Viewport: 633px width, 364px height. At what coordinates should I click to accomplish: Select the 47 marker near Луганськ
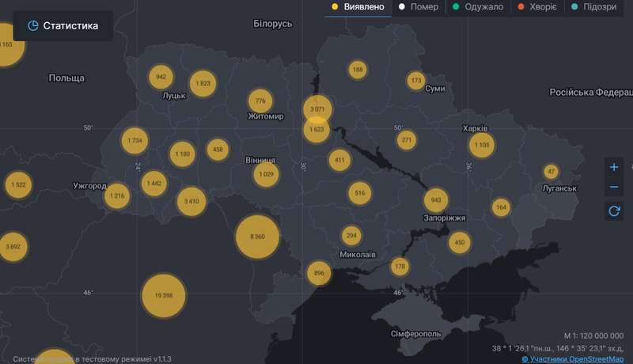(x=552, y=172)
